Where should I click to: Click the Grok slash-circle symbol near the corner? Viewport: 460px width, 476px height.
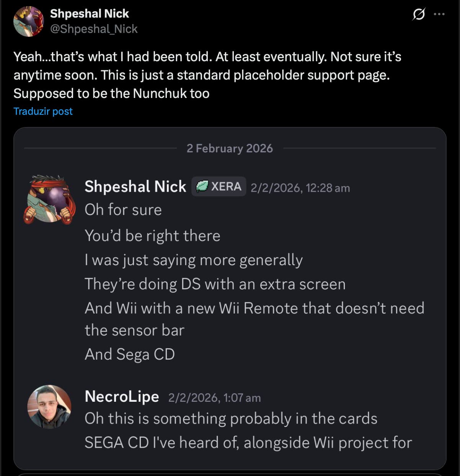pyautogui.click(x=419, y=14)
